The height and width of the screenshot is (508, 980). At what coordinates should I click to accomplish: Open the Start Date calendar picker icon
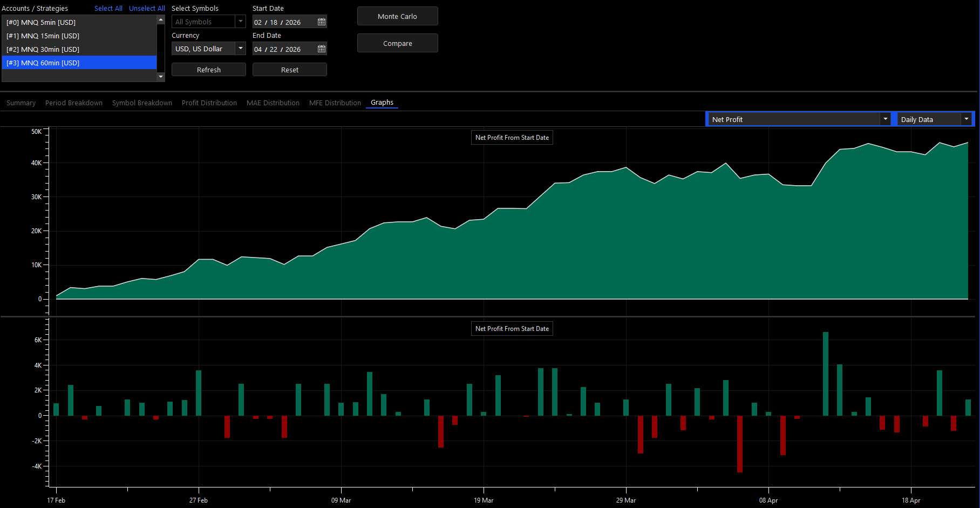322,22
